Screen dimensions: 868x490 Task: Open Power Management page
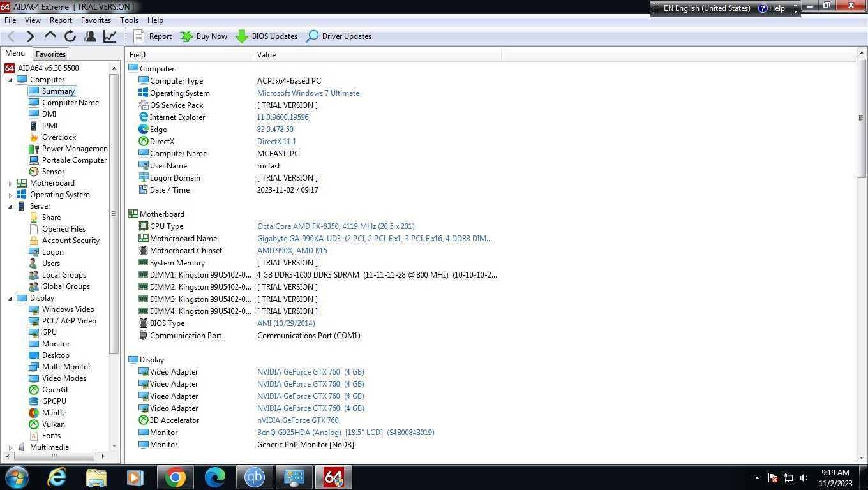click(75, 149)
